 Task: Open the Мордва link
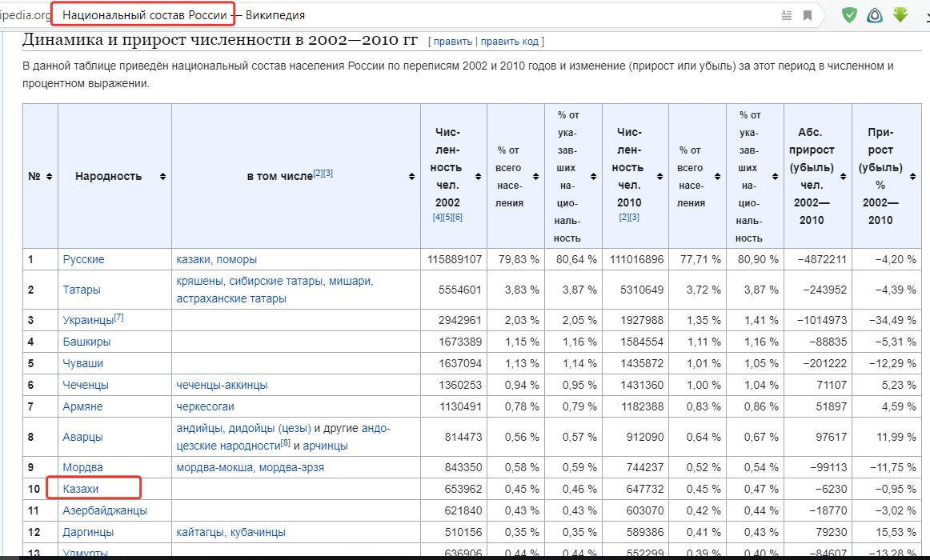(83, 467)
